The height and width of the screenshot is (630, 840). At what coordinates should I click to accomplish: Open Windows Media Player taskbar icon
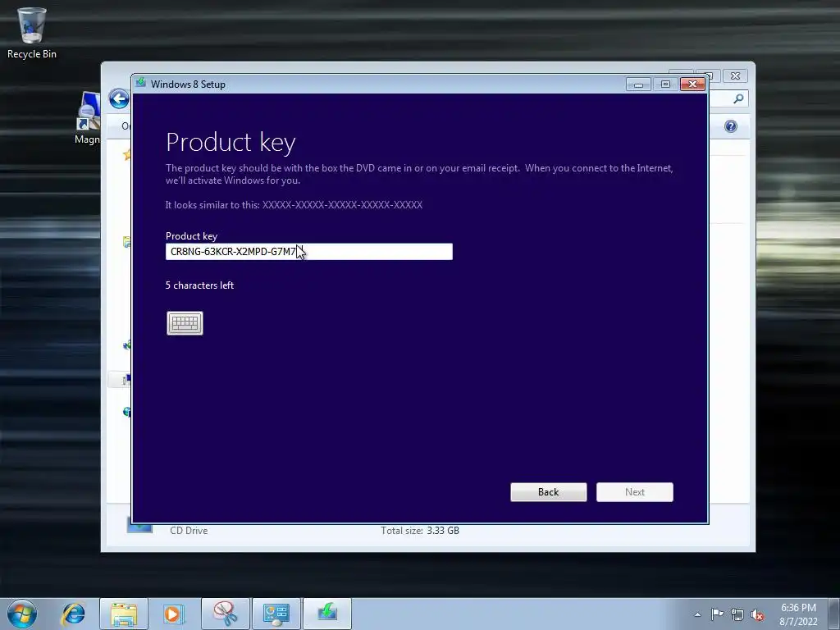(174, 614)
